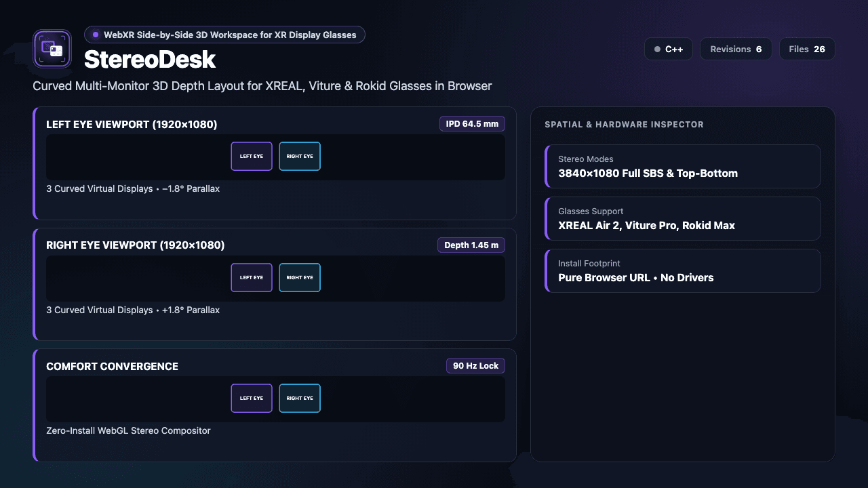Click the SPATIAL & HARDWARE INSPECTOR heading

(x=624, y=125)
